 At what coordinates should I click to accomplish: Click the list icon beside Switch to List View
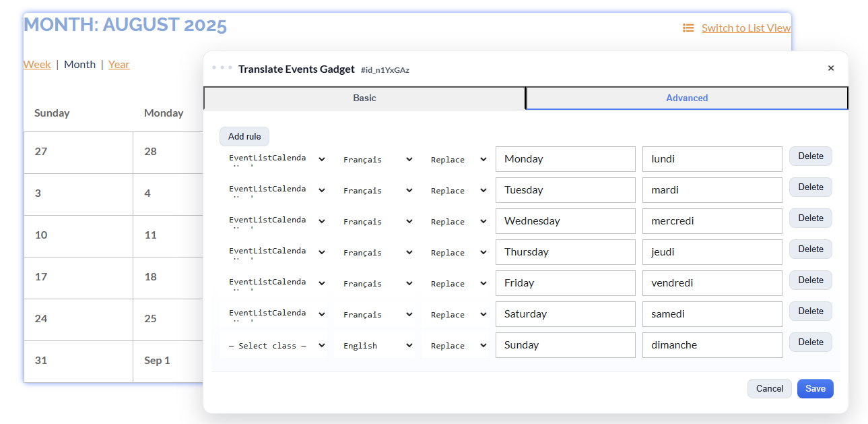point(688,28)
